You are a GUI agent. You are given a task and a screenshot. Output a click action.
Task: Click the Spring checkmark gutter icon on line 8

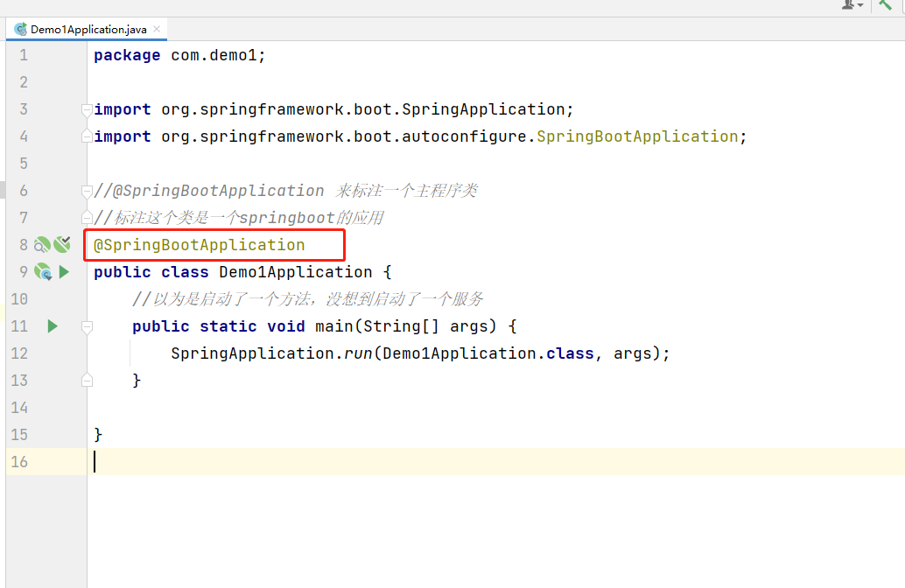(x=62, y=244)
